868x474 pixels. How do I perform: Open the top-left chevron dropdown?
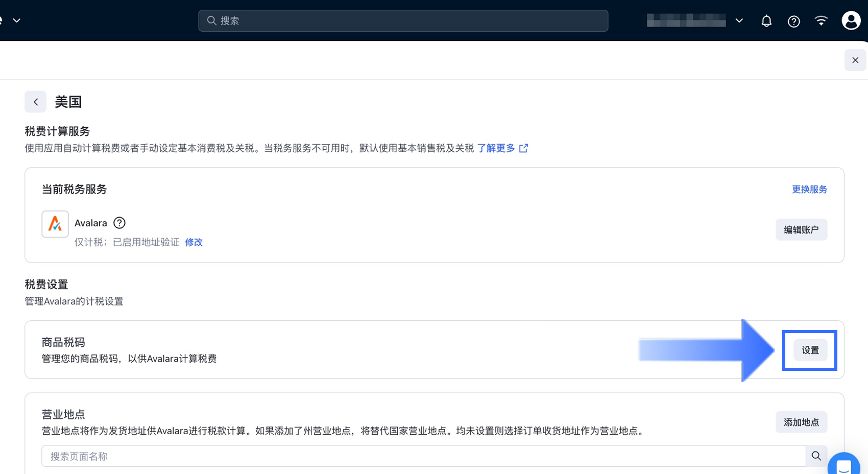pos(16,20)
